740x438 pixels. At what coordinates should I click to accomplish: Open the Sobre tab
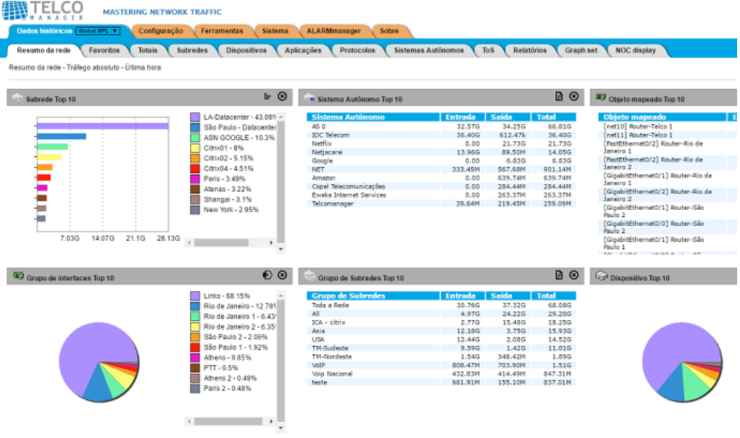click(x=389, y=31)
